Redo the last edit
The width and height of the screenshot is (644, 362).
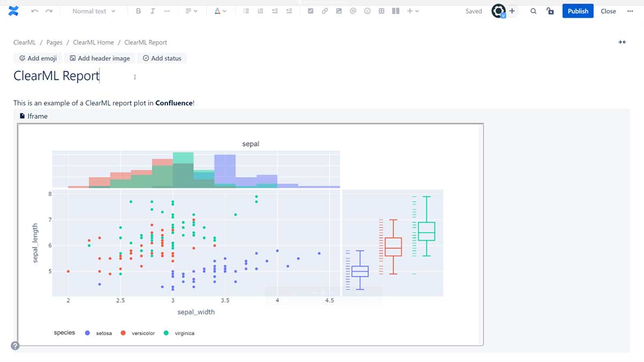49,11
